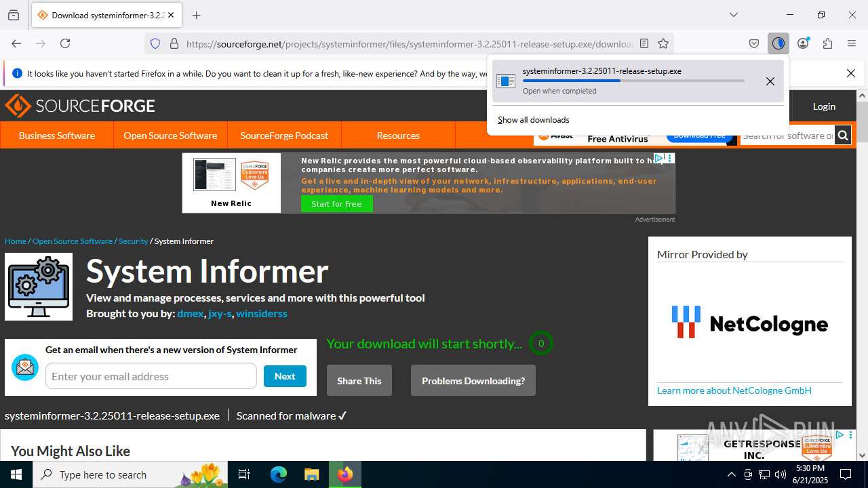This screenshot has width=868, height=488.
Task: Cancel the systeminformer download
Action: [x=770, y=81]
